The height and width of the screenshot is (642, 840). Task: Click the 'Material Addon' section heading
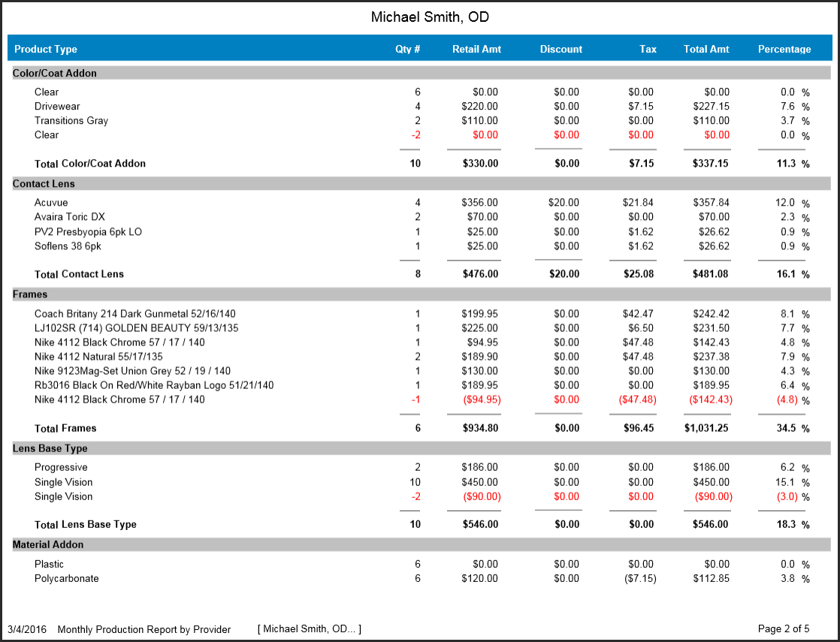pyautogui.click(x=48, y=546)
